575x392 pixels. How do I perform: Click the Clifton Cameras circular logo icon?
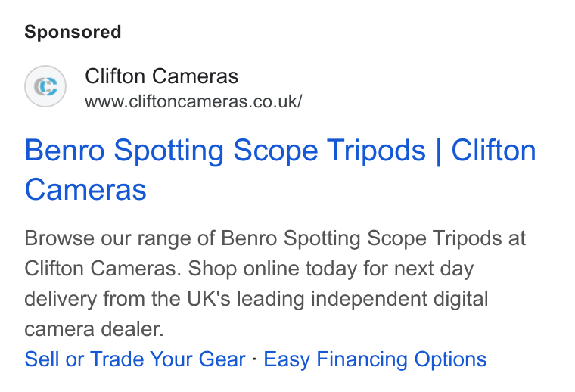click(x=45, y=86)
